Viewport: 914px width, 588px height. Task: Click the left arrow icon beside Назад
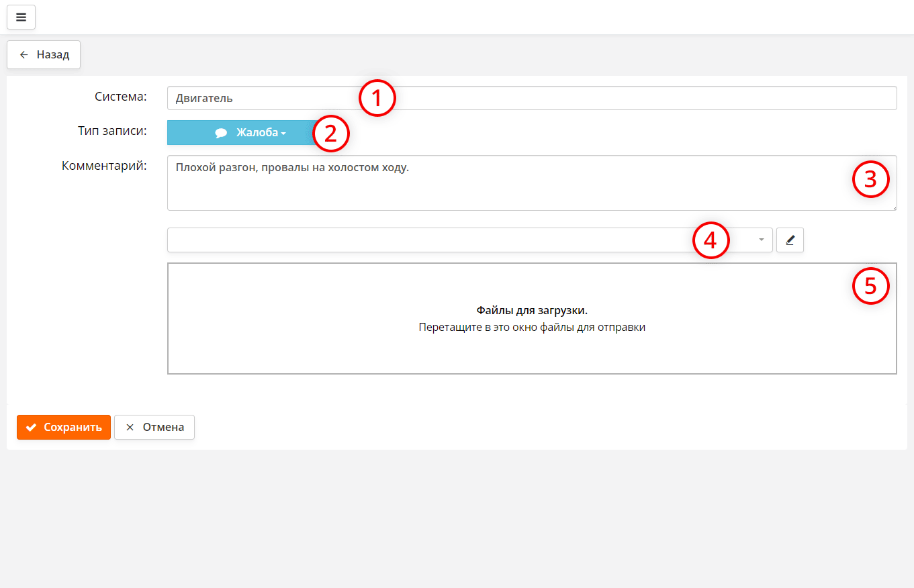pos(24,55)
